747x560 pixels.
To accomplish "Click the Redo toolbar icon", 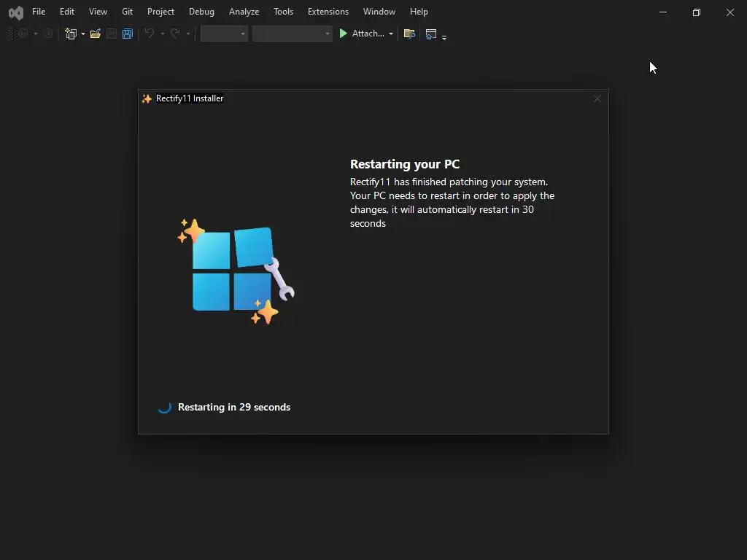I will coord(175,34).
